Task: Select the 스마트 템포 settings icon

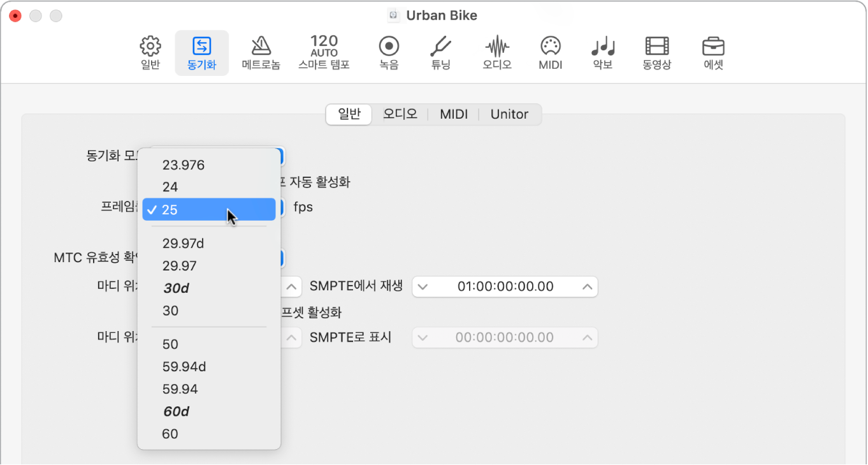Action: coord(324,52)
